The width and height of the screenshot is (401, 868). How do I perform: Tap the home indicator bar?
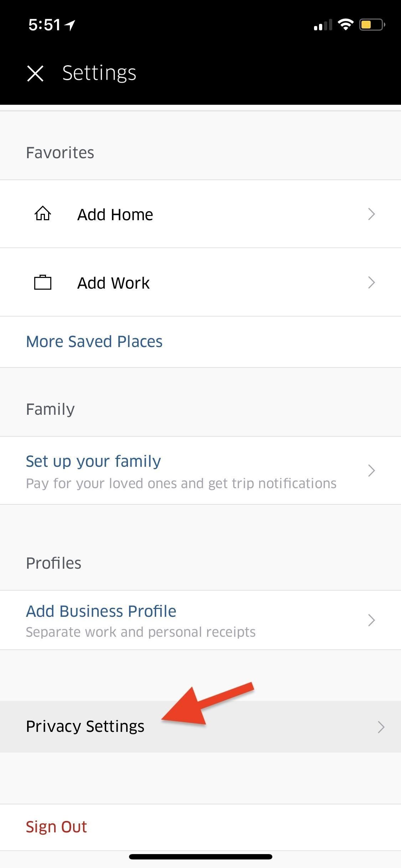click(x=200, y=857)
